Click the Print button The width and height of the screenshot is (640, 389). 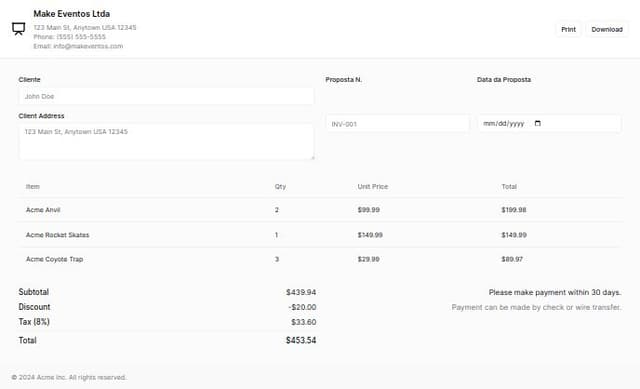(568, 29)
